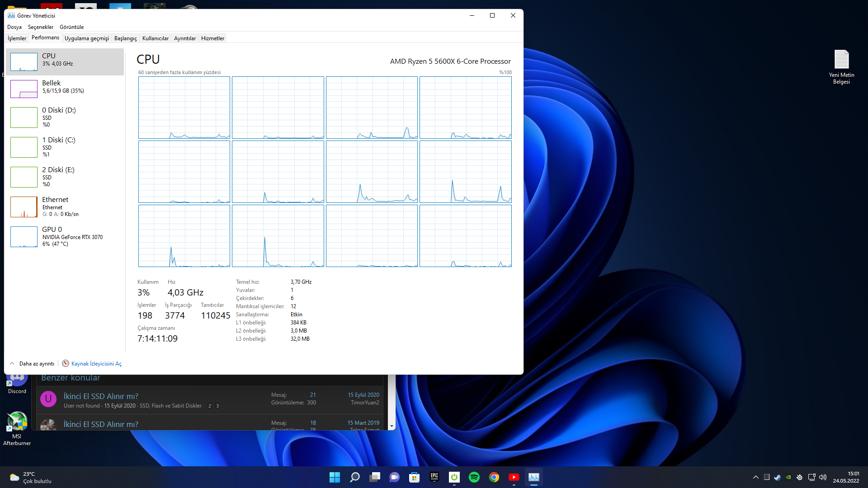Click the Chrome taskbar icon

click(x=494, y=477)
